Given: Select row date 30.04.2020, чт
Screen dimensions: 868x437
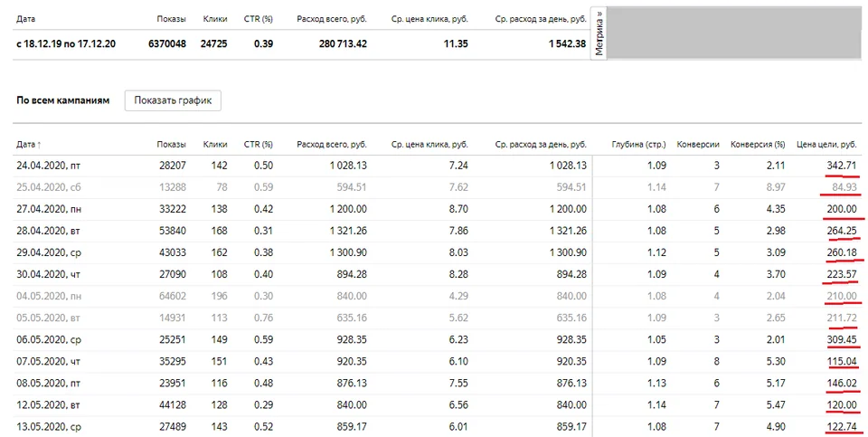Looking at the screenshot, I should point(48,274).
